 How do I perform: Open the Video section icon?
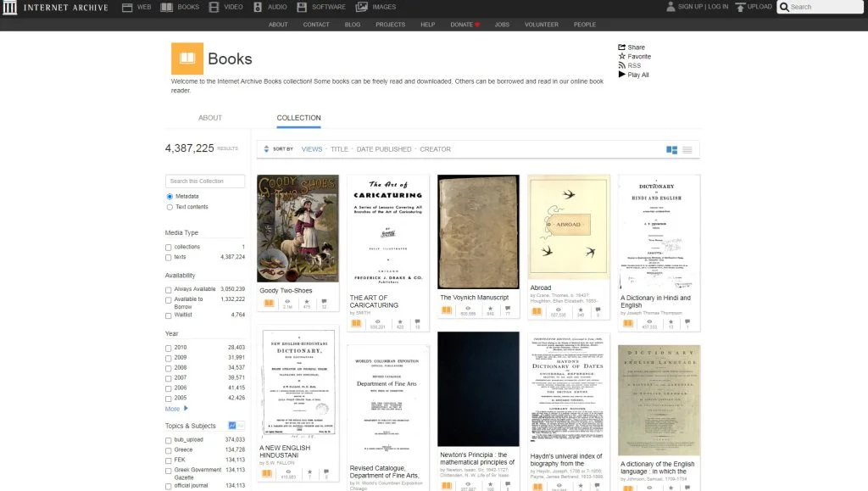point(214,7)
